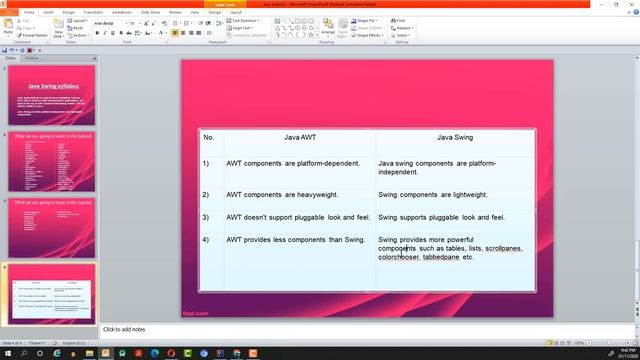Screen dimensions: 640x360
Task: Select the line shape in shapes gallery
Action: pyautogui.click(x=284, y=21)
